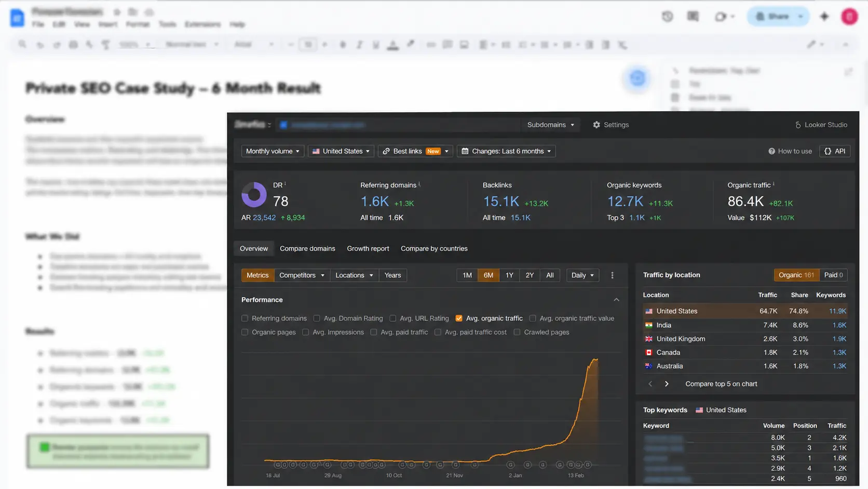Select Paid 0 traffic toggle
The image size is (868, 489).
[x=833, y=275]
